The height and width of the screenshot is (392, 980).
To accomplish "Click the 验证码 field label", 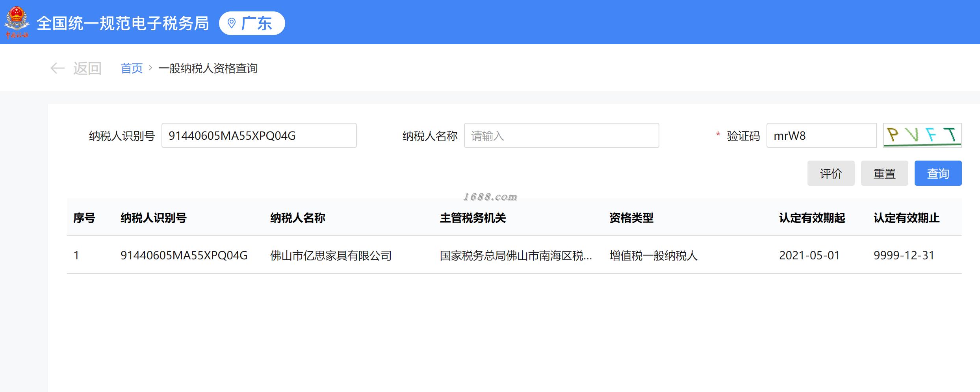I will (x=743, y=136).
